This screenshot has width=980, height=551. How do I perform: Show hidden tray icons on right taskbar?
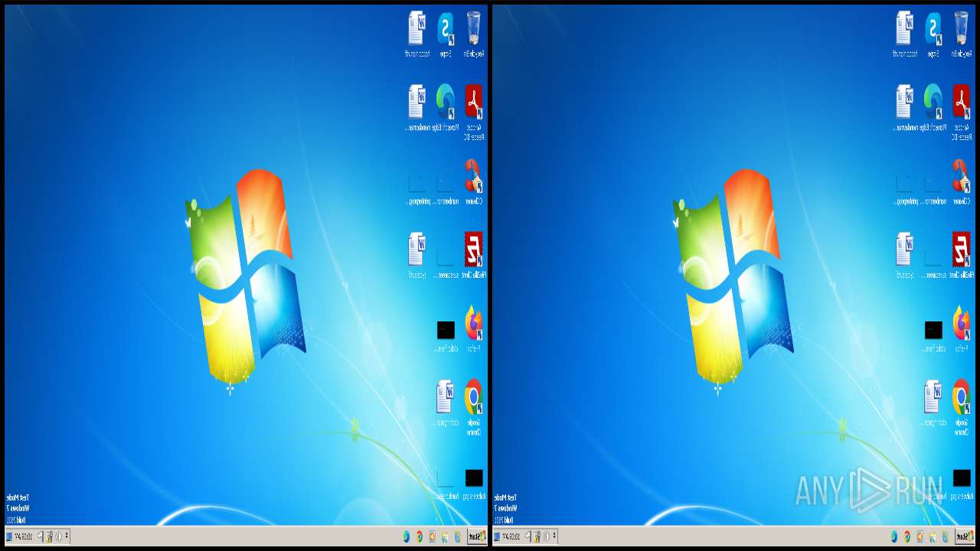tap(554, 536)
